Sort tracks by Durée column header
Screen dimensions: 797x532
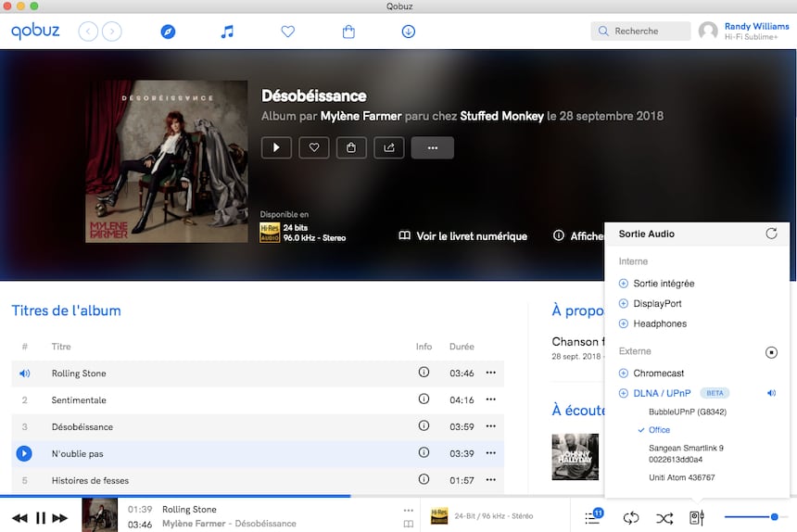point(461,347)
